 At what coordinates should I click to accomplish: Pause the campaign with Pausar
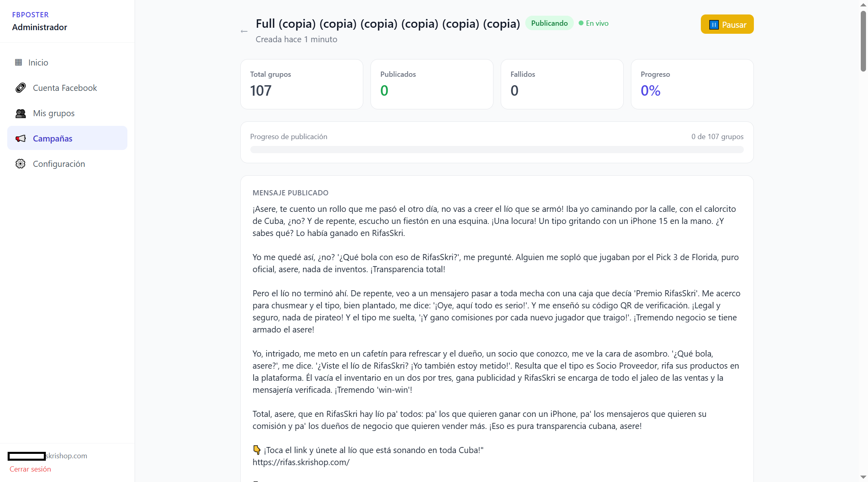click(x=727, y=25)
